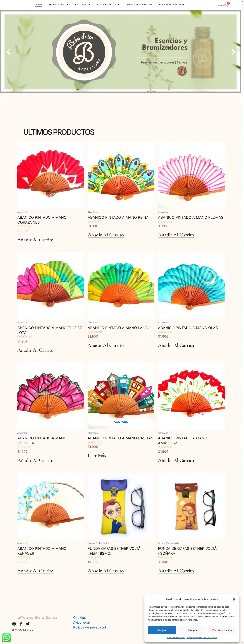
Task: Go to previous carousel slide
Action: click(x=8, y=52)
